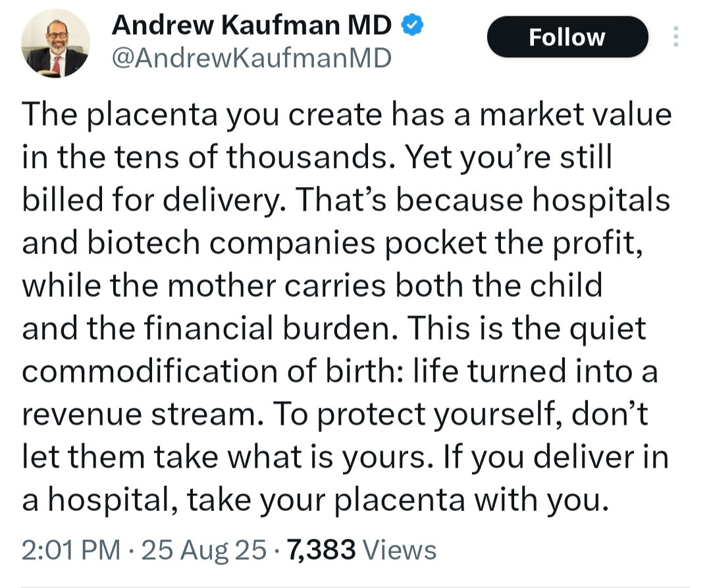The height and width of the screenshot is (588, 711).
Task: Click tweet line starting "and biotech companies"
Action: click(x=332, y=243)
